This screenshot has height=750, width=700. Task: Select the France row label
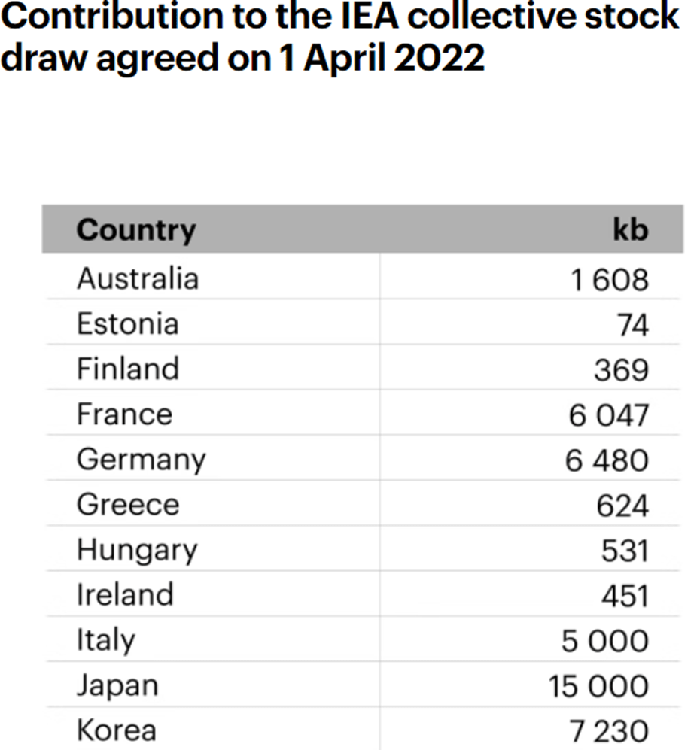[x=124, y=414]
